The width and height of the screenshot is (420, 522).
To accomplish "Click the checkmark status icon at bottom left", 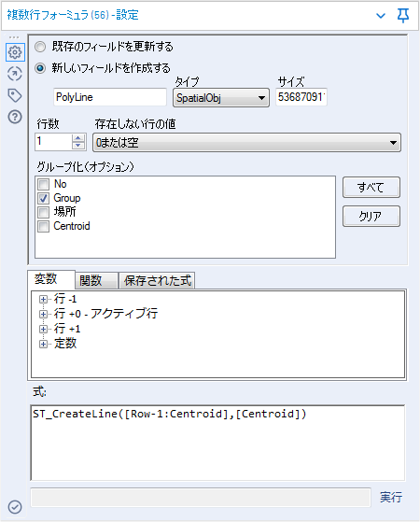I will (x=15, y=507).
